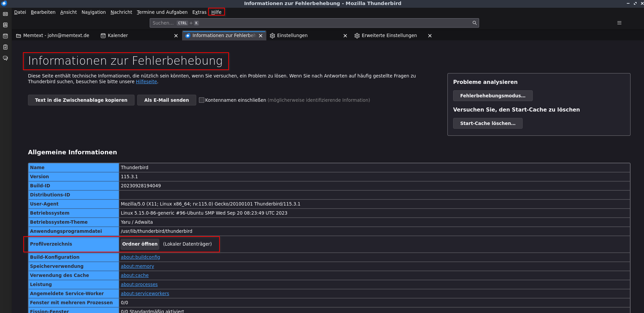Click the User-Agent string value
Image resolution: width=644 pixels, height=313 pixels.
[x=210, y=204]
